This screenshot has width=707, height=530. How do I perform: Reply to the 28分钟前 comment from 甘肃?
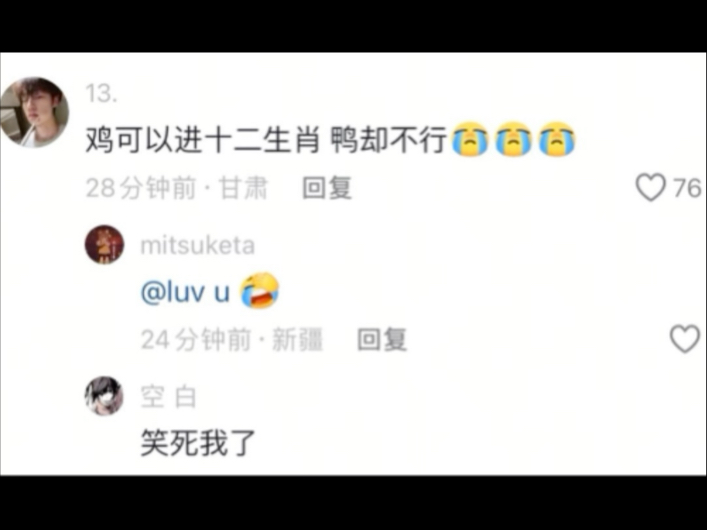(327, 188)
